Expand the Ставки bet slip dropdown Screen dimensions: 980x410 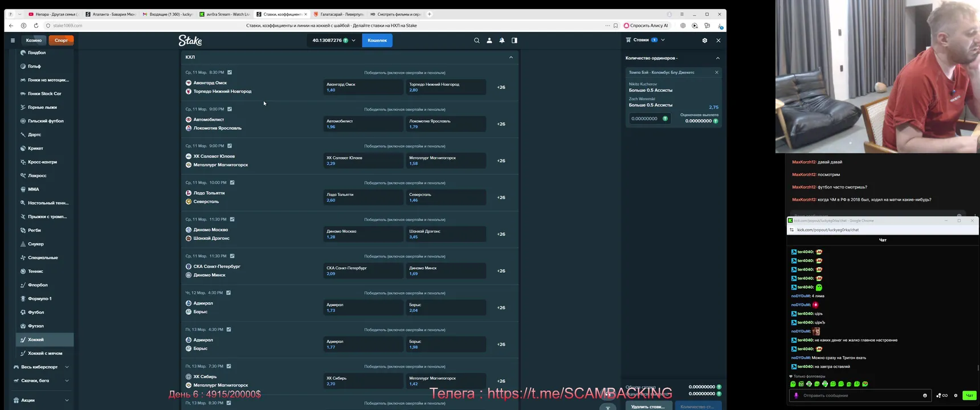663,40
